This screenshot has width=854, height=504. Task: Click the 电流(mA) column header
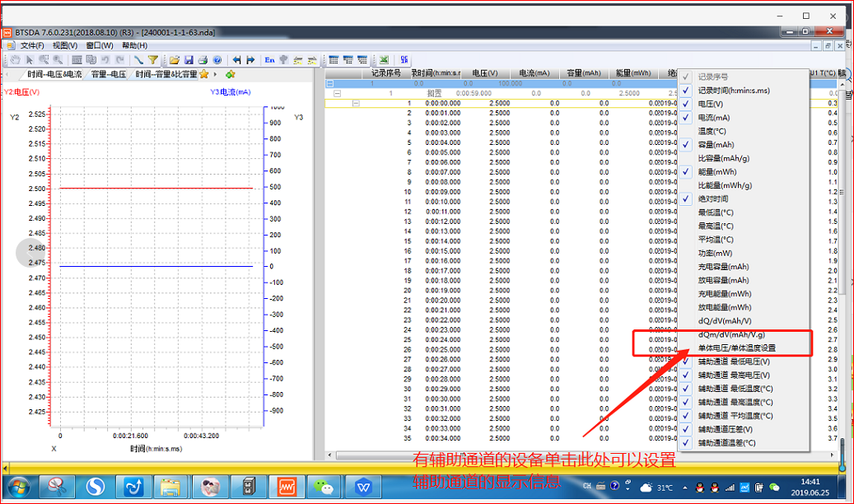(x=534, y=73)
